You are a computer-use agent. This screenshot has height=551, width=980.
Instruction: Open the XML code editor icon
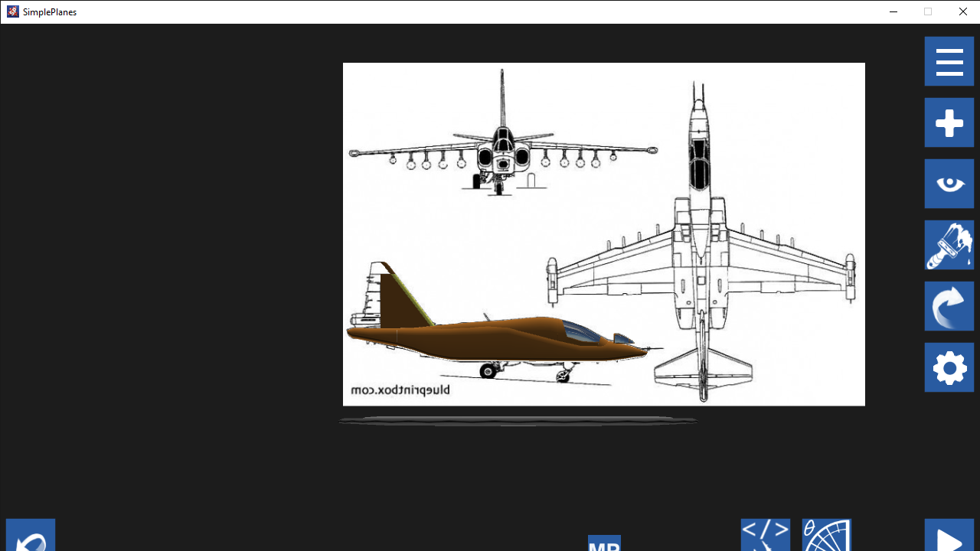pyautogui.click(x=766, y=536)
